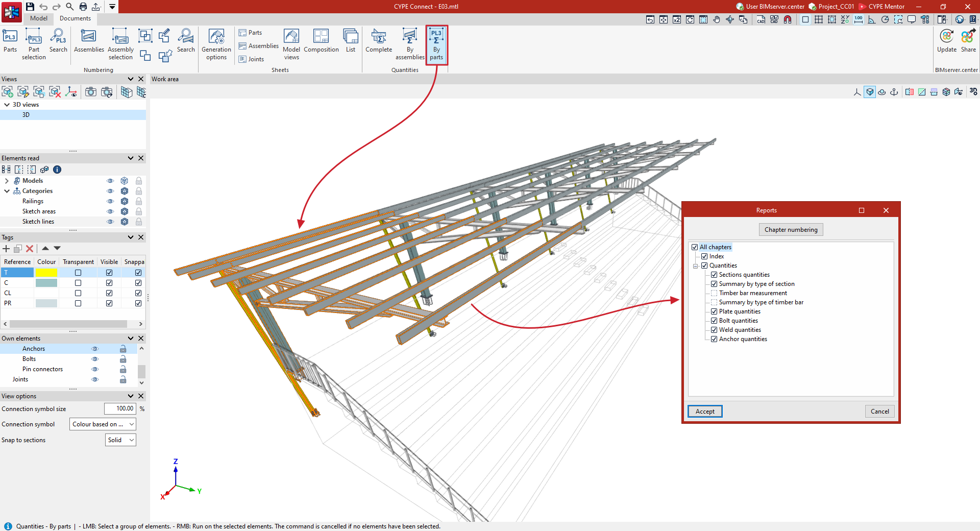
Task: Expand the Models tree node
Action: pos(7,181)
